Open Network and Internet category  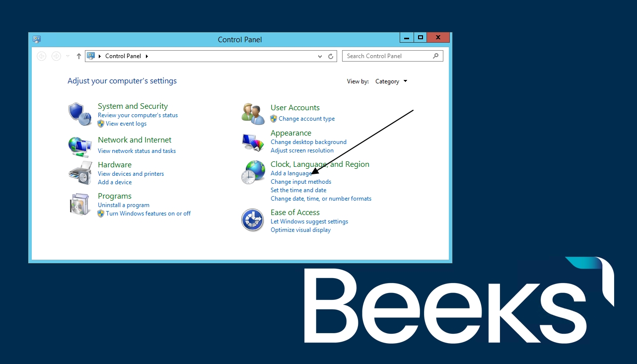135,140
